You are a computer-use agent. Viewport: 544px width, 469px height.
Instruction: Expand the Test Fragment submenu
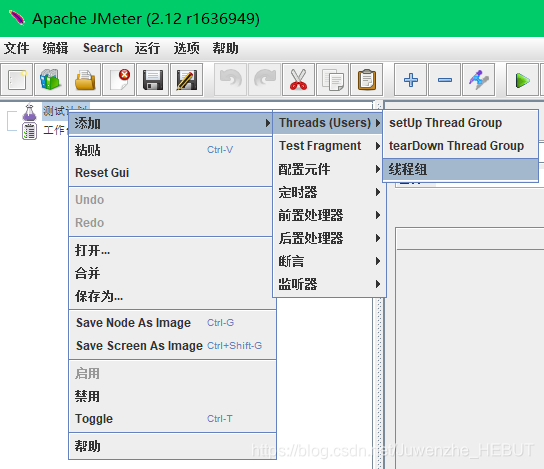point(328,146)
